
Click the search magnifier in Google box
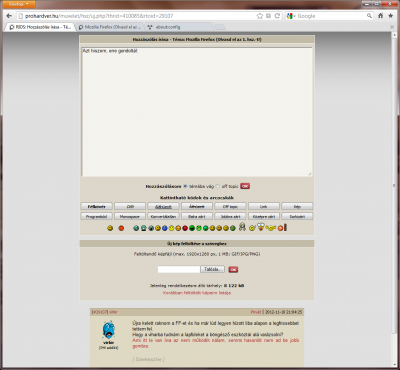pyautogui.click(x=369, y=16)
